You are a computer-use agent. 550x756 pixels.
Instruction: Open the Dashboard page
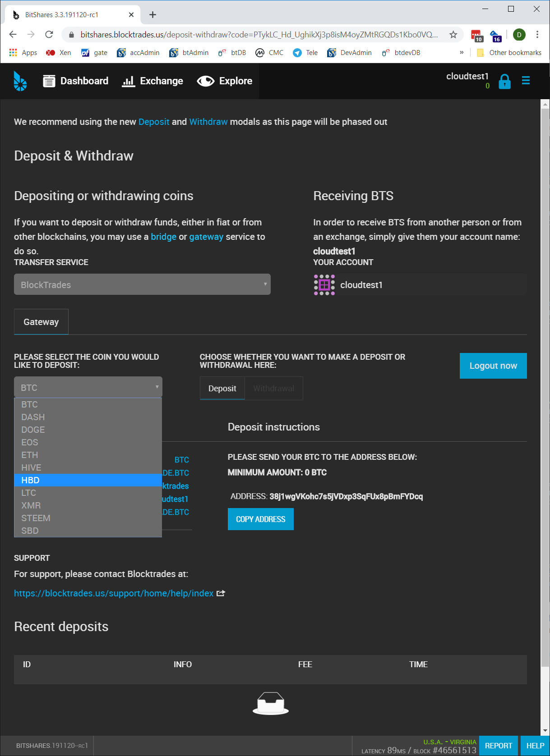(75, 81)
